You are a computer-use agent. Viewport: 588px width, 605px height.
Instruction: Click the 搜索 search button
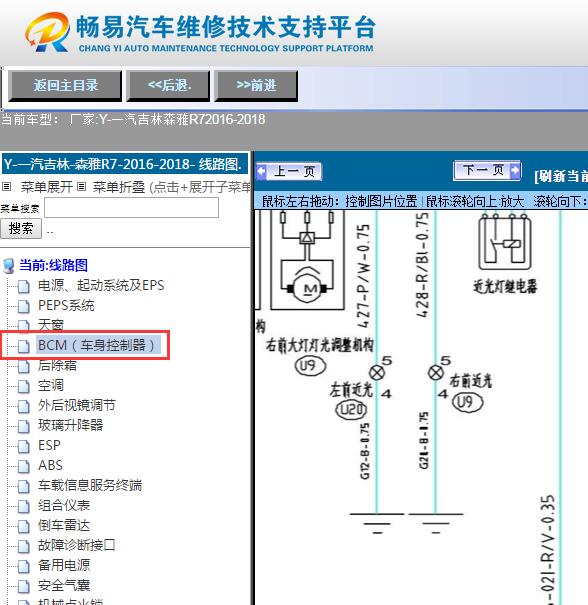tap(21, 228)
